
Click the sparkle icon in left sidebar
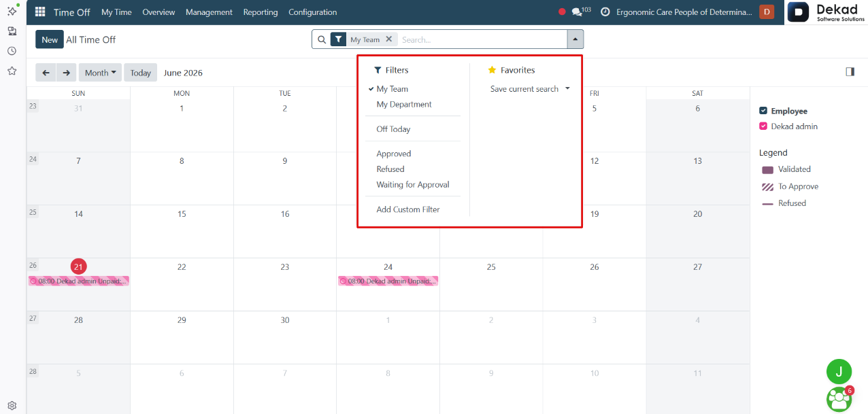click(12, 11)
